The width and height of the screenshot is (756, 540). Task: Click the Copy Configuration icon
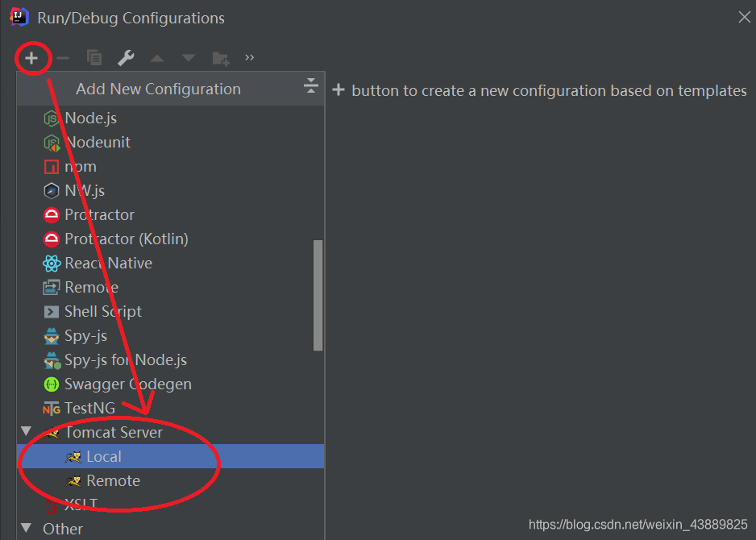(94, 58)
